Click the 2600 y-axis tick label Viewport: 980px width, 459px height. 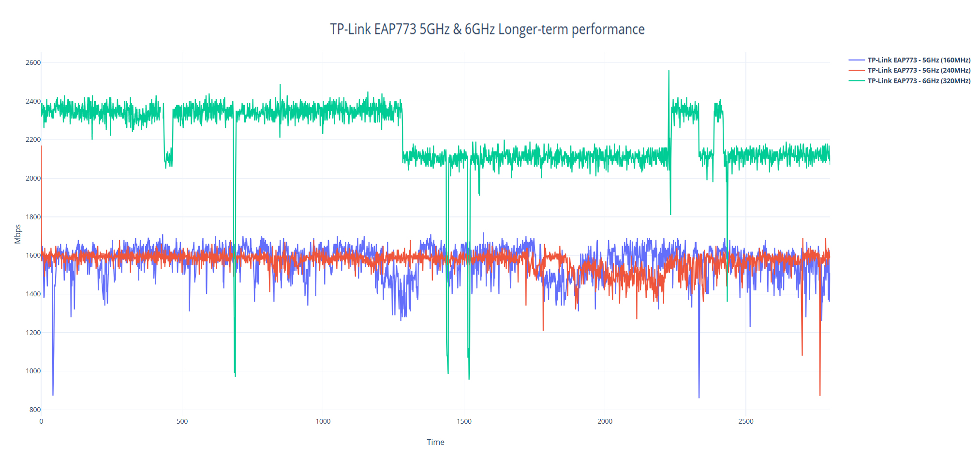coord(33,62)
